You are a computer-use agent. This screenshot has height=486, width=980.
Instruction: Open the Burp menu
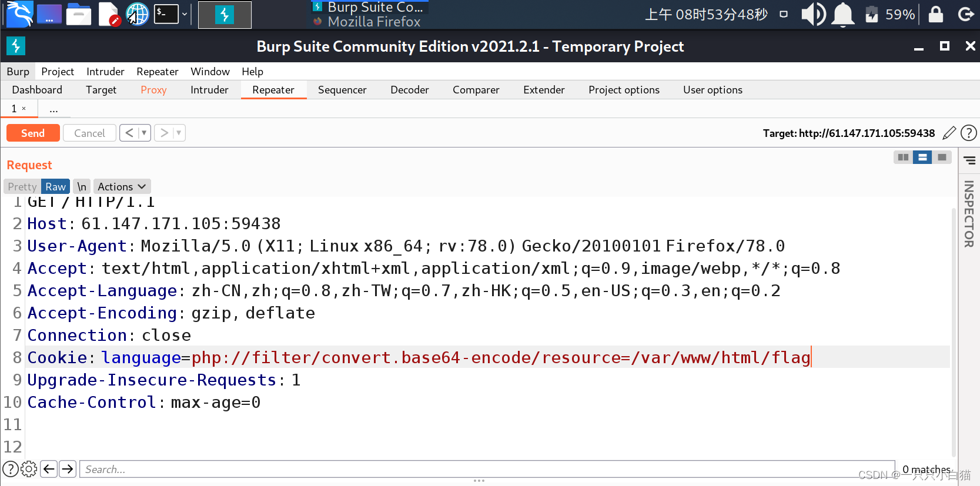18,72
